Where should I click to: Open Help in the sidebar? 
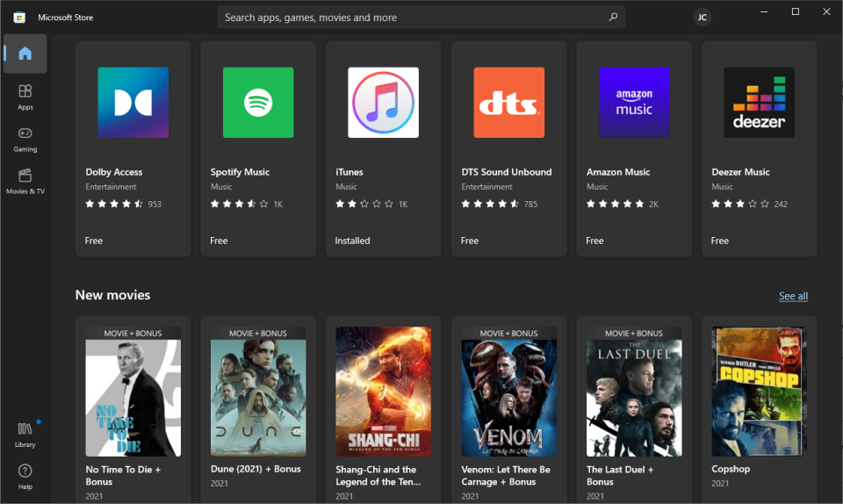click(x=25, y=477)
